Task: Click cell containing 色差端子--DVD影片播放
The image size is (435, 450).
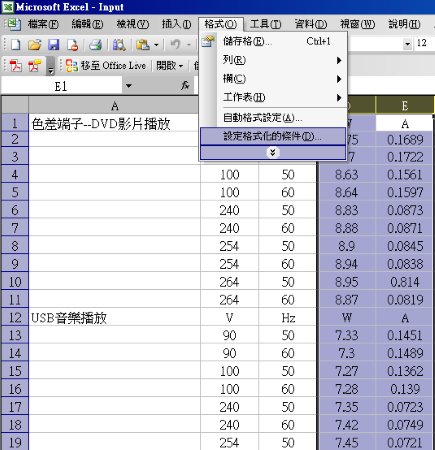Action: pos(114,124)
